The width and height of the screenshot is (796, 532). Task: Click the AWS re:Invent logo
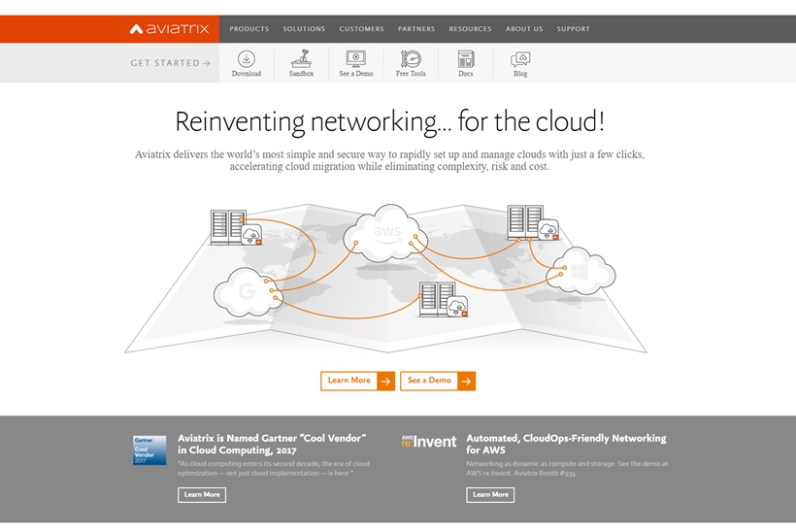coord(429,441)
